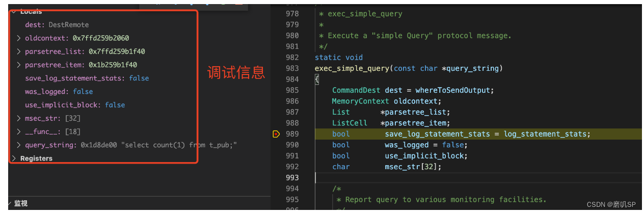
Task: Expand the query_string variable
Action: 19,145
